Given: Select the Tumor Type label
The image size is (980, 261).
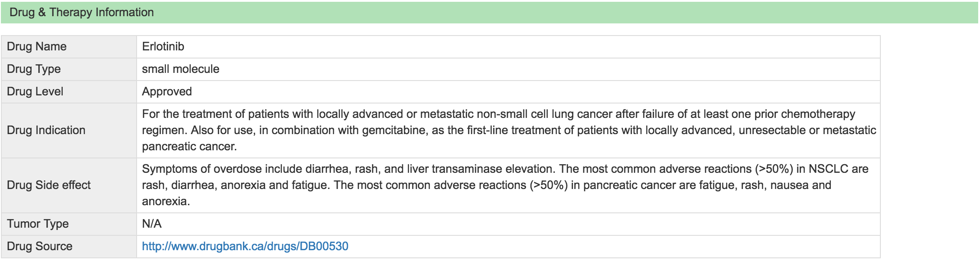Looking at the screenshot, I should pyautogui.click(x=38, y=224).
